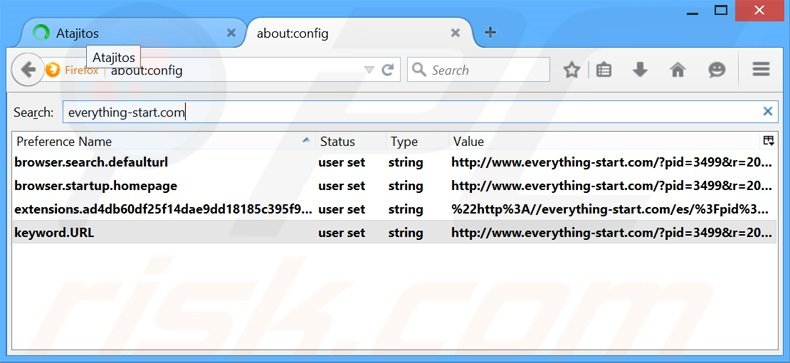Open the Downloads arrow icon
Viewport: 790px width, 363px height.
coord(640,70)
